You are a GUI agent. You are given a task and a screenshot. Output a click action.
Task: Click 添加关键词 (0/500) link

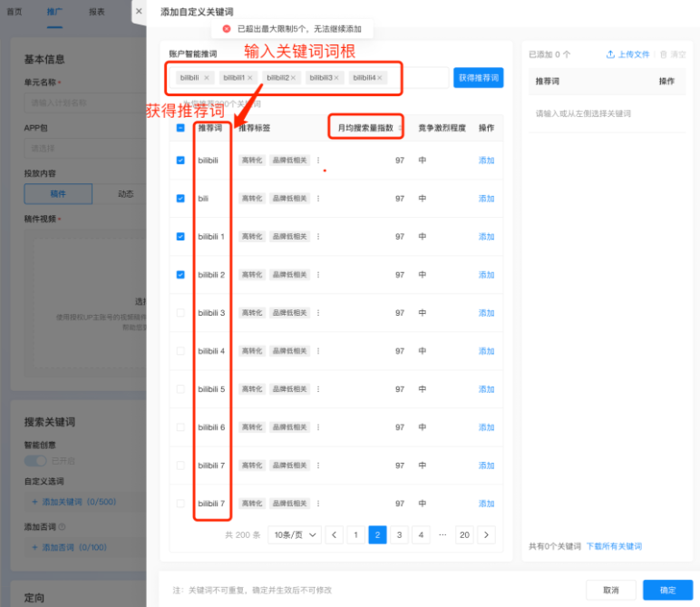(74, 502)
